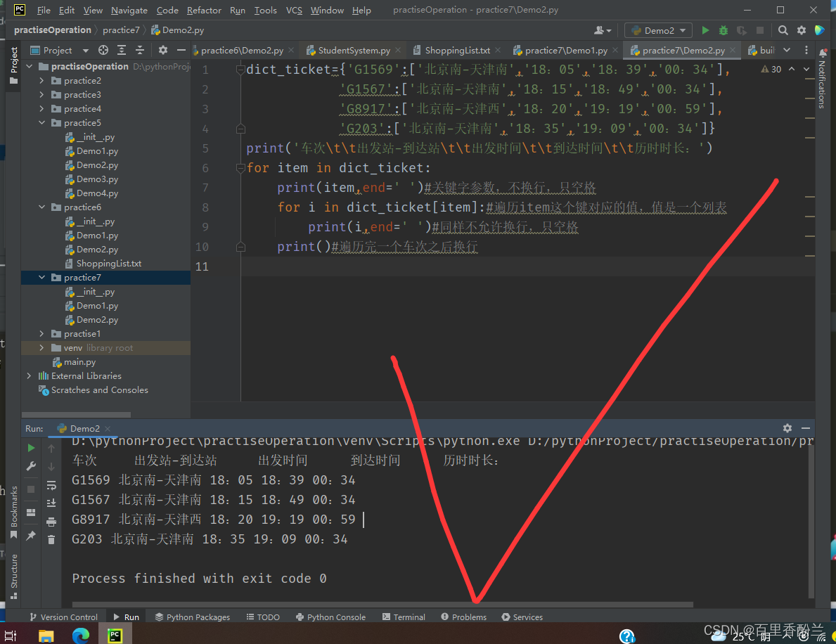Print the console output
This screenshot has width=836, height=644.
click(x=51, y=522)
